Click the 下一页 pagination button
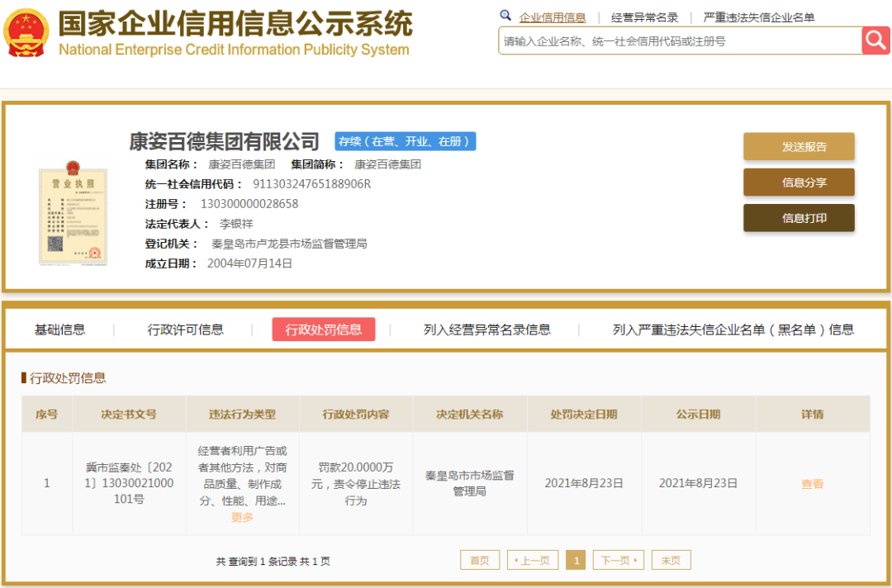The width and height of the screenshot is (892, 588). click(619, 560)
